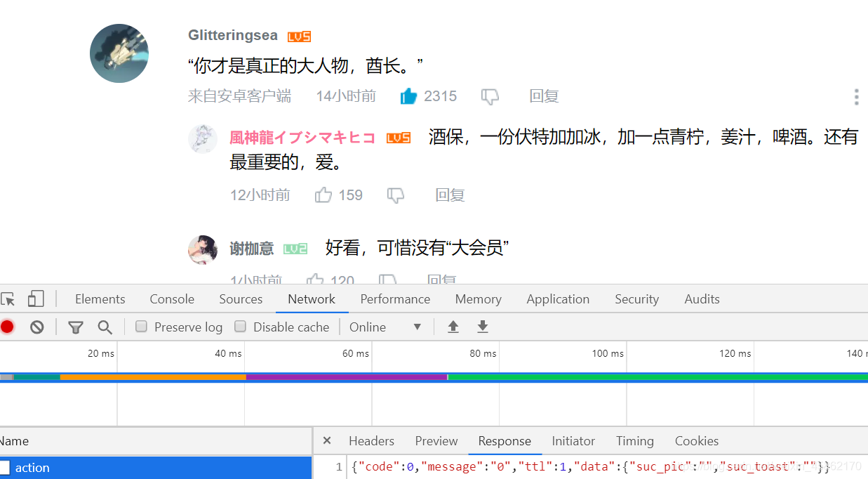Like Glitteringsea's comment with thumbs up

[x=409, y=96]
